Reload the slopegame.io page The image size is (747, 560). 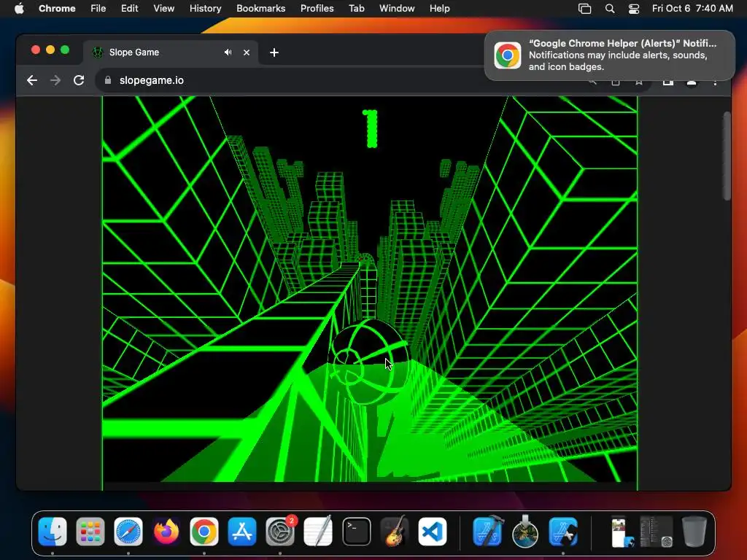79,80
